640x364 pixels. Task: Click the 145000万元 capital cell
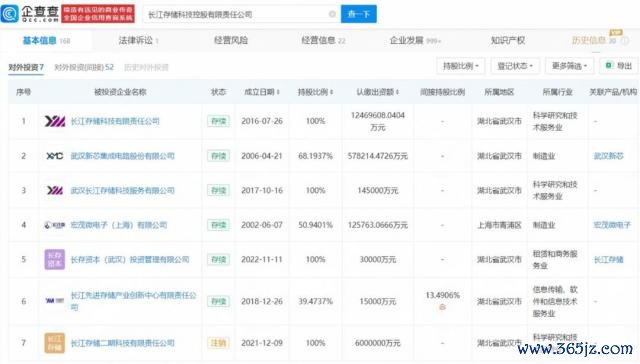pos(378,190)
